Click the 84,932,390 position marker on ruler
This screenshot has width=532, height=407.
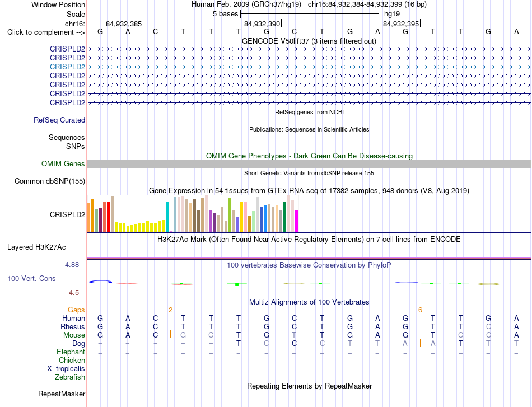(x=262, y=24)
